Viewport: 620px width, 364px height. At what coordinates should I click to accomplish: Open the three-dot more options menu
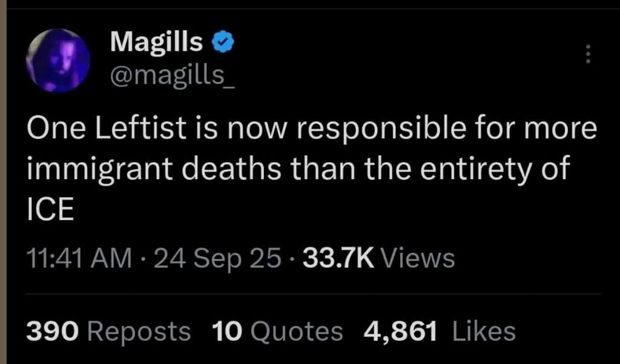click(x=585, y=54)
